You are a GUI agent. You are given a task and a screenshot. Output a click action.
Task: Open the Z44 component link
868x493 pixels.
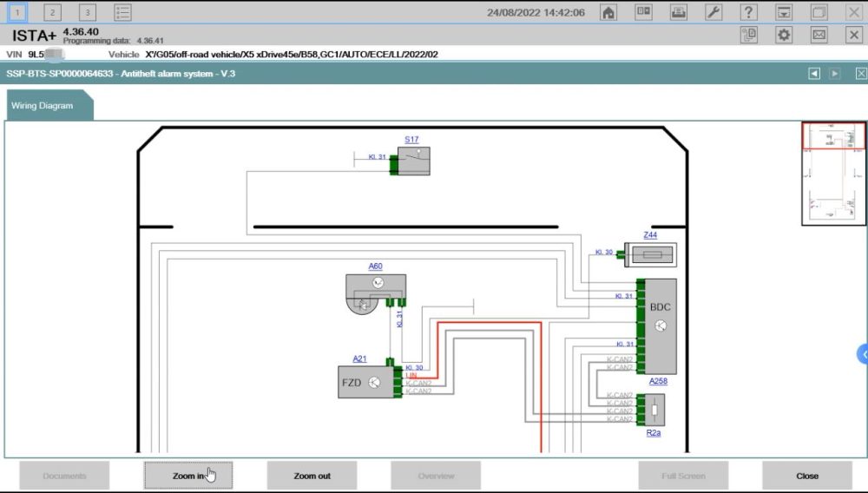point(650,234)
